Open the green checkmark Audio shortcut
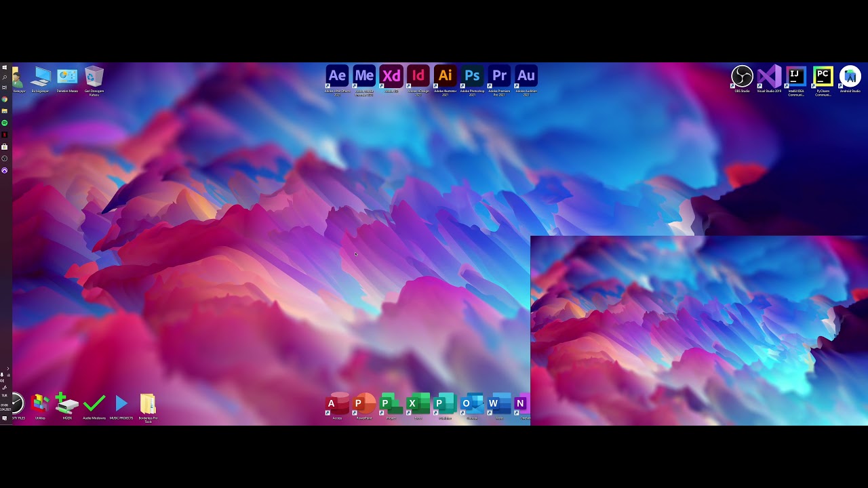Viewport: 868px width, 488px height. pyautogui.click(x=94, y=407)
